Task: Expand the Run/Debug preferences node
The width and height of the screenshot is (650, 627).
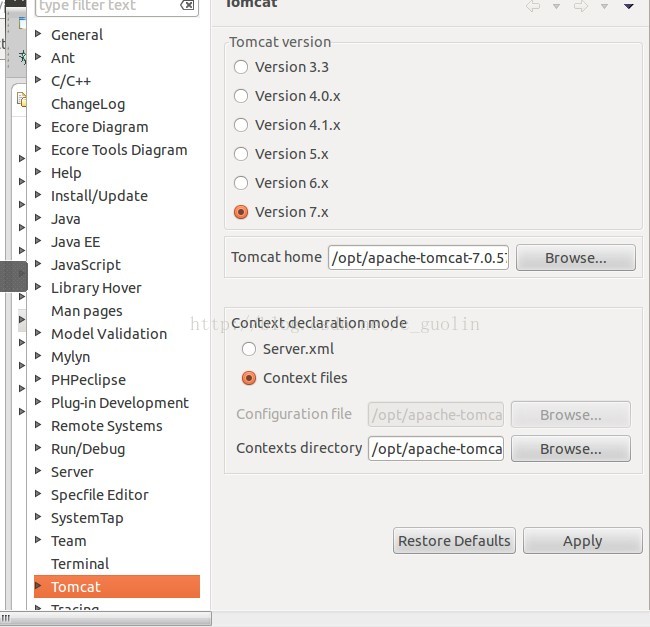Action: [x=38, y=448]
